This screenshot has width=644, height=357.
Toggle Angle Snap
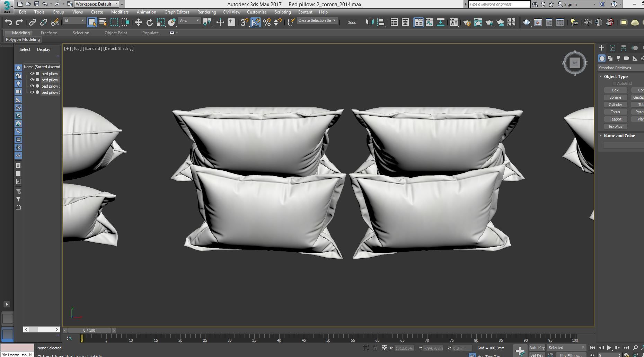click(x=256, y=23)
